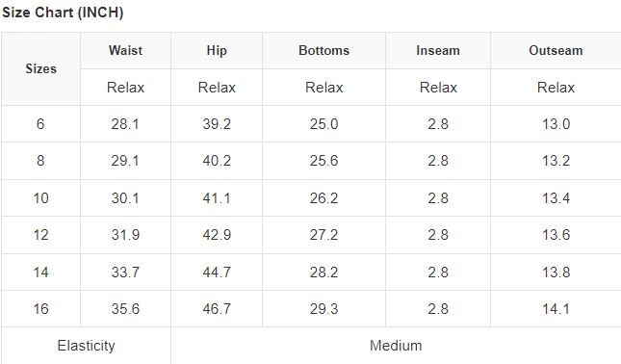Click the Hip column header
621x364 pixels.
point(217,51)
